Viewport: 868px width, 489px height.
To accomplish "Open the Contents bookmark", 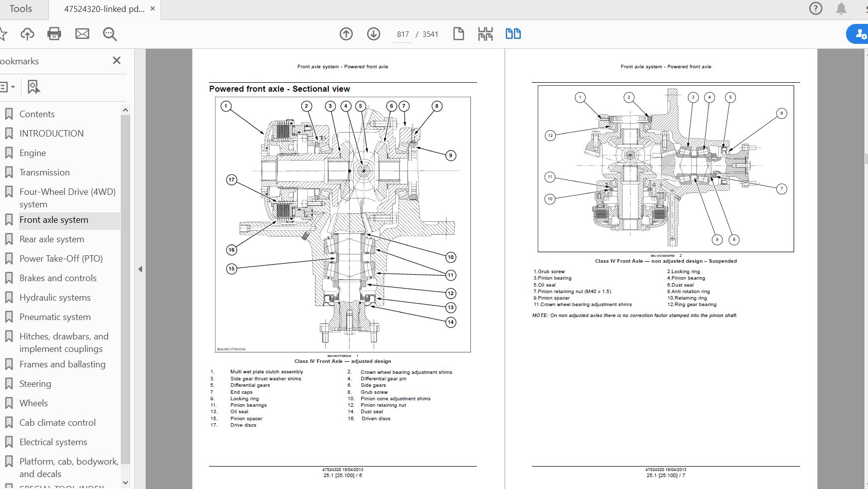I will tap(37, 114).
